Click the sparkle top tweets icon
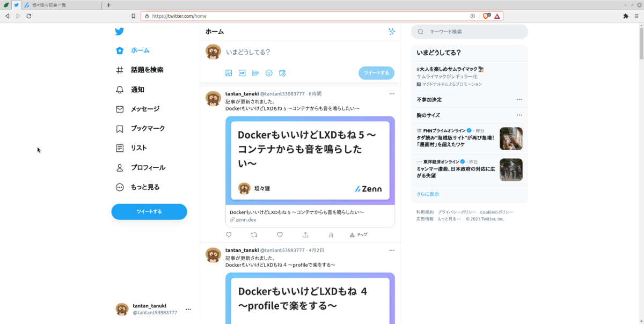Screen dimensions: 644x324 (392, 32)
